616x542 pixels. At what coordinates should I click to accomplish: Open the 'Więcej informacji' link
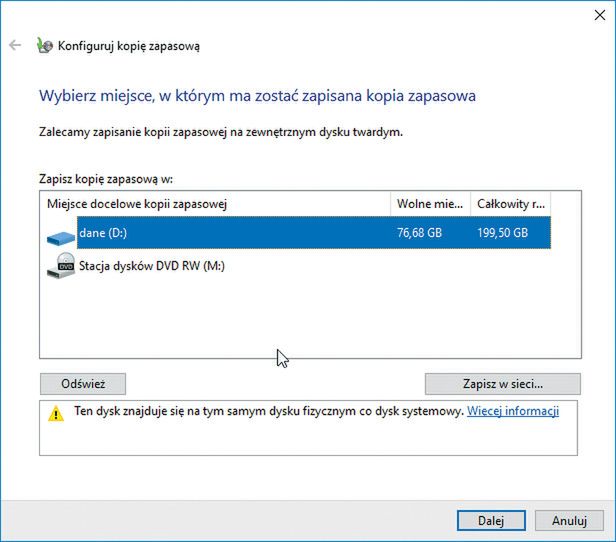point(513,411)
